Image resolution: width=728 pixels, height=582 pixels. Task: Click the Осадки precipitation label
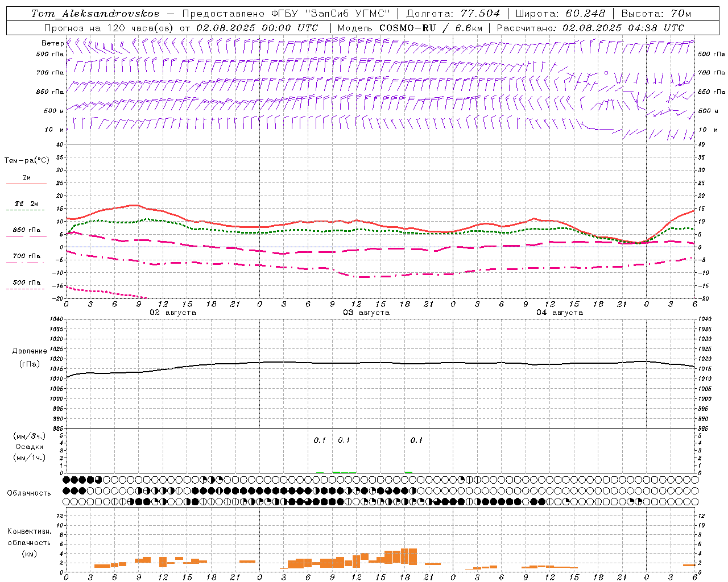point(29,447)
